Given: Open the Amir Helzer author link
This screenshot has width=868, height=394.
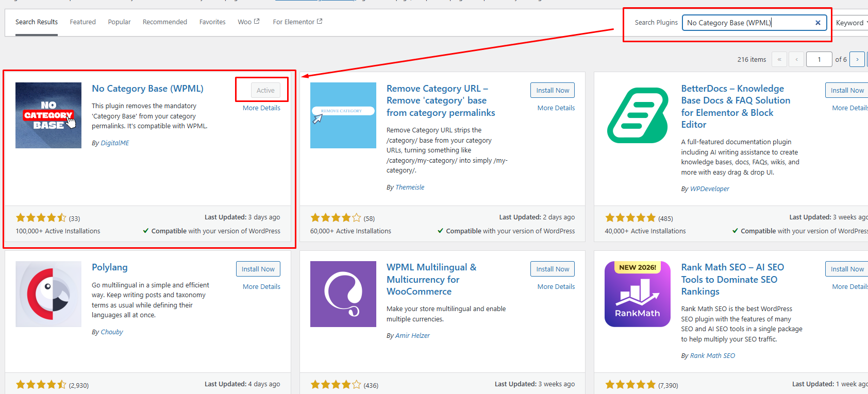Looking at the screenshot, I should pos(412,336).
